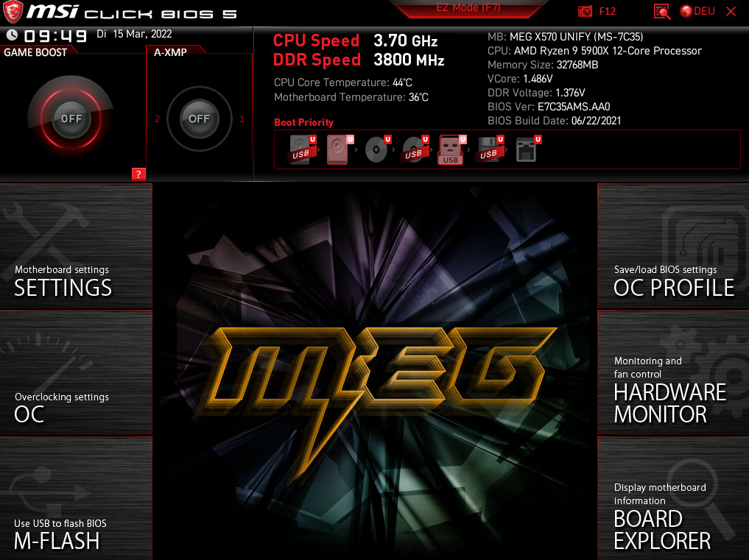This screenshot has height=560, width=749.
Task: Select the highlighted internal hard disk boot device
Action: click(x=340, y=149)
